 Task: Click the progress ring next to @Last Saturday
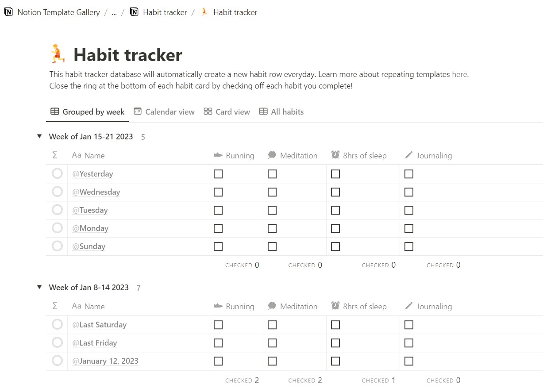(57, 325)
